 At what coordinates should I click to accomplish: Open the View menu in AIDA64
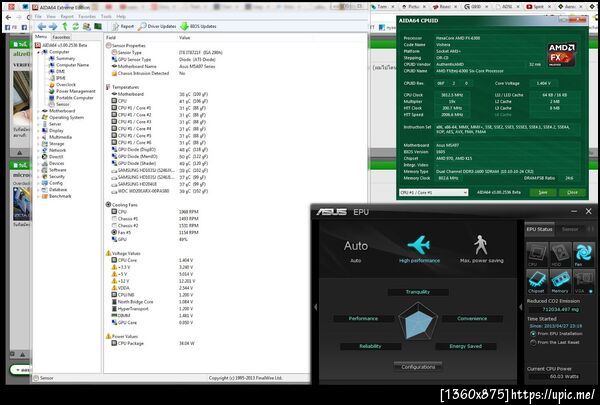(x=51, y=16)
